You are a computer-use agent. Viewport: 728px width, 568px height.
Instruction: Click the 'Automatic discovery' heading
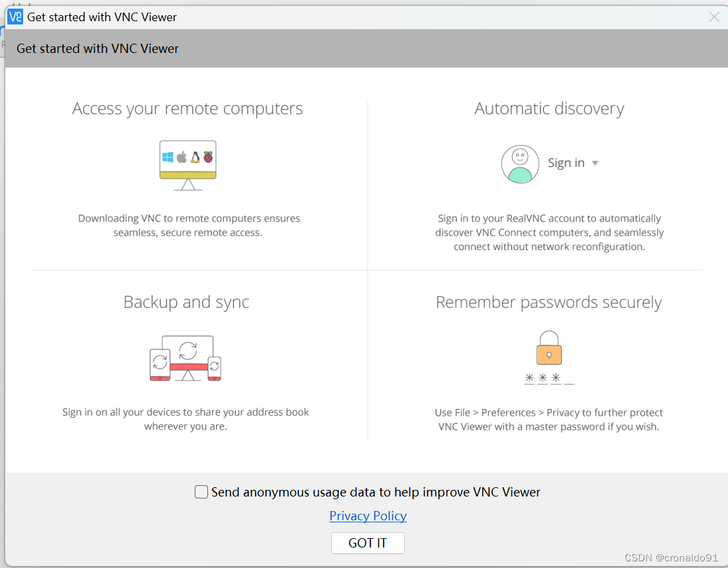pyautogui.click(x=549, y=109)
